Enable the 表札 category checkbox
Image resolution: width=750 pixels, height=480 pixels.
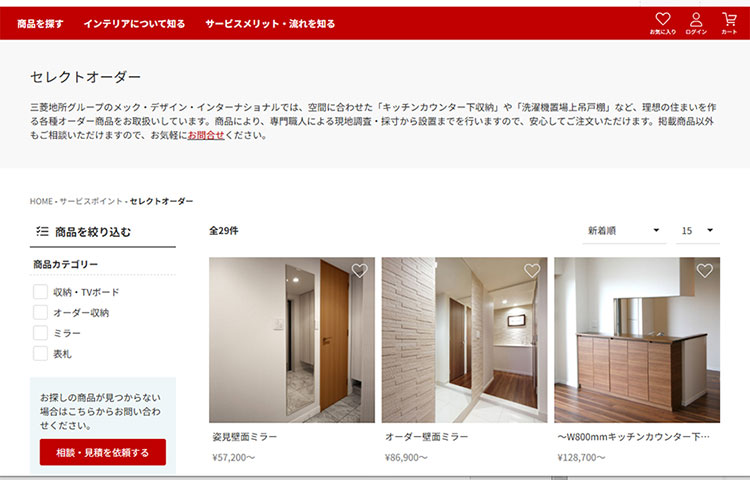coord(40,353)
